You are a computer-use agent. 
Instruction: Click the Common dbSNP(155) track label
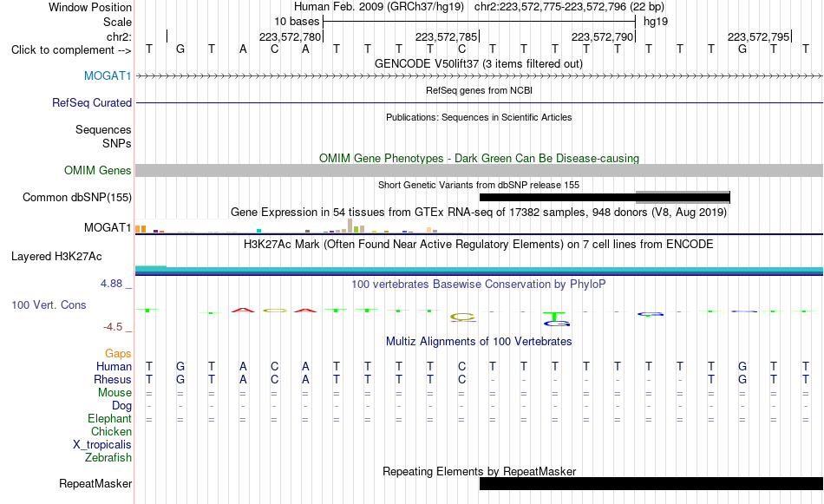click(77, 197)
